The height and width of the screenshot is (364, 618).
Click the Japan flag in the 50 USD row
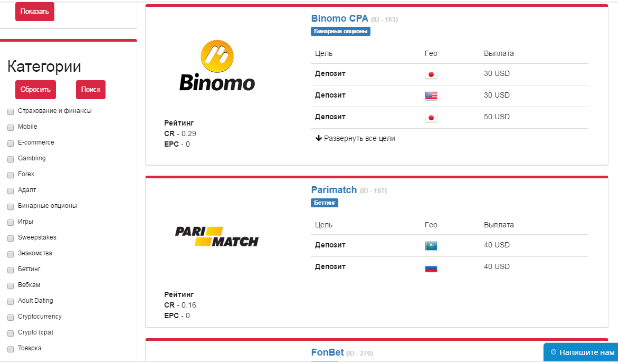click(x=431, y=118)
